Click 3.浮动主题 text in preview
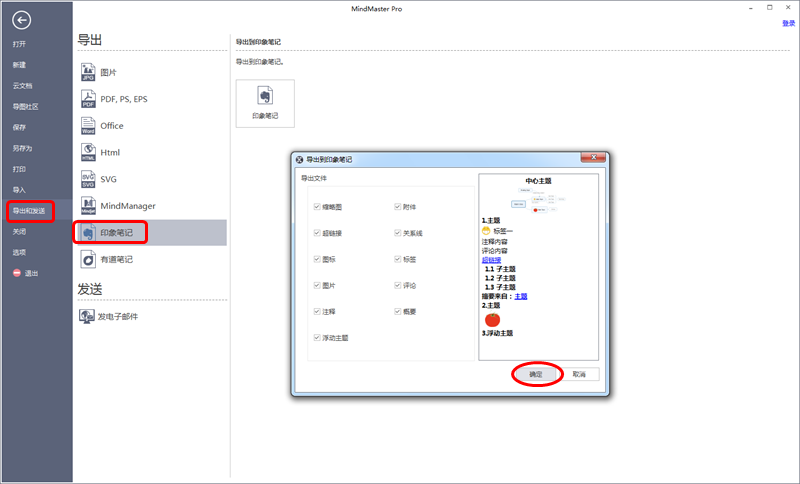Image resolution: width=800 pixels, height=484 pixels. click(x=497, y=333)
